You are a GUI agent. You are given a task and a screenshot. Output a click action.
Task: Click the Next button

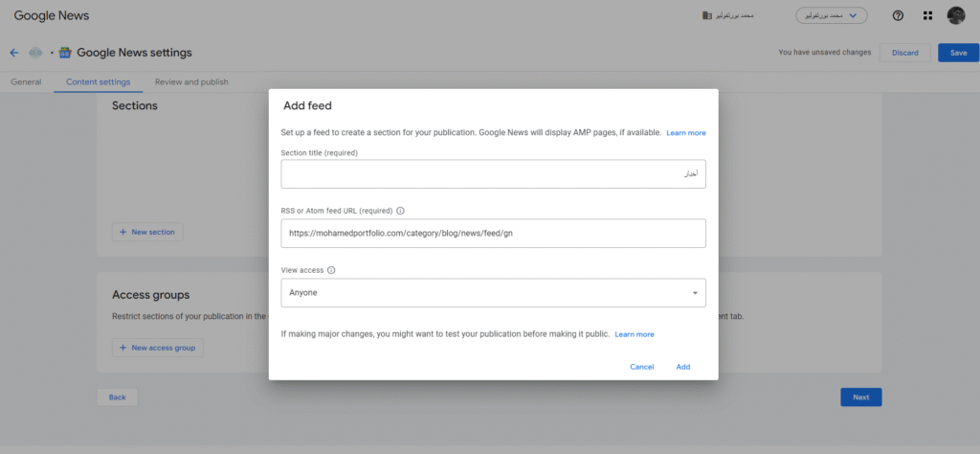(x=861, y=397)
